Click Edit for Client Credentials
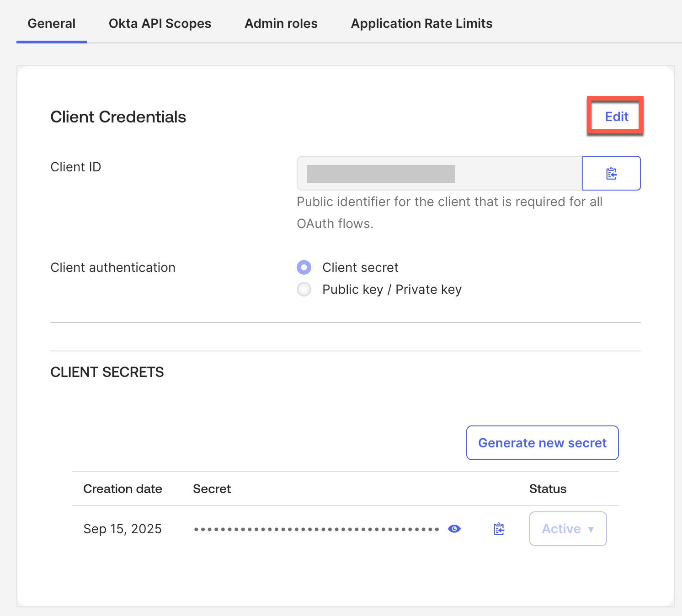Image resolution: width=682 pixels, height=616 pixels. pos(617,117)
